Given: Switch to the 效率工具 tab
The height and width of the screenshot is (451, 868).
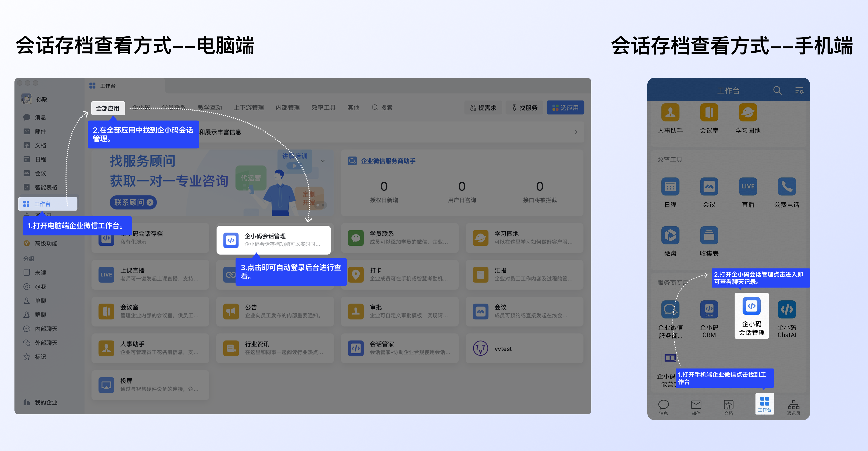Looking at the screenshot, I should coord(323,107).
